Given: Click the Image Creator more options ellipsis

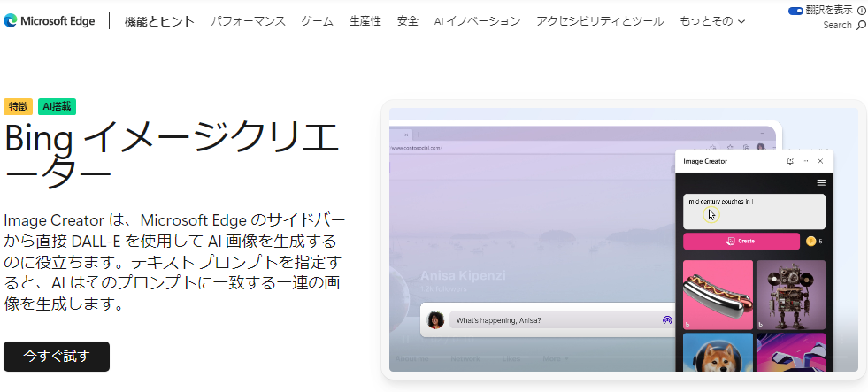Looking at the screenshot, I should 805,161.
